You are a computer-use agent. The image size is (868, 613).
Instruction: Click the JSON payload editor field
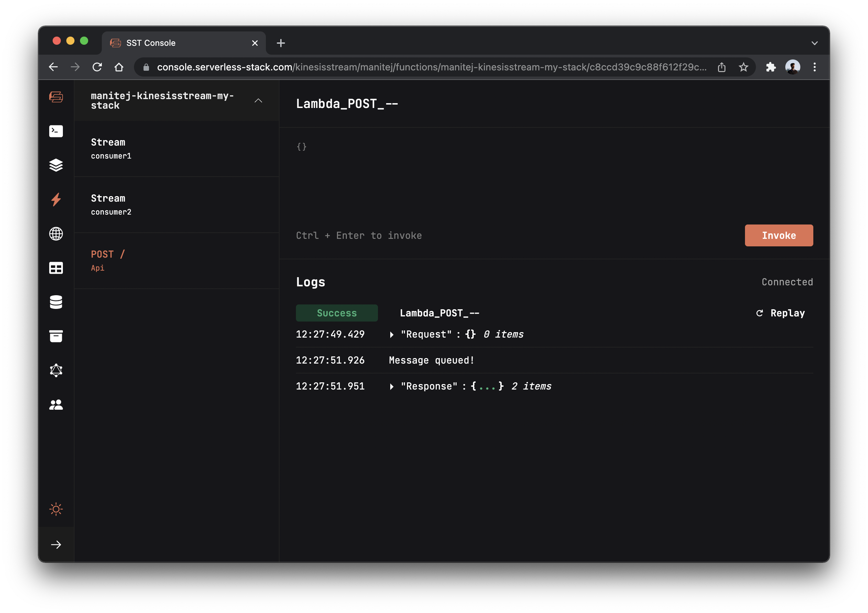pos(554,175)
